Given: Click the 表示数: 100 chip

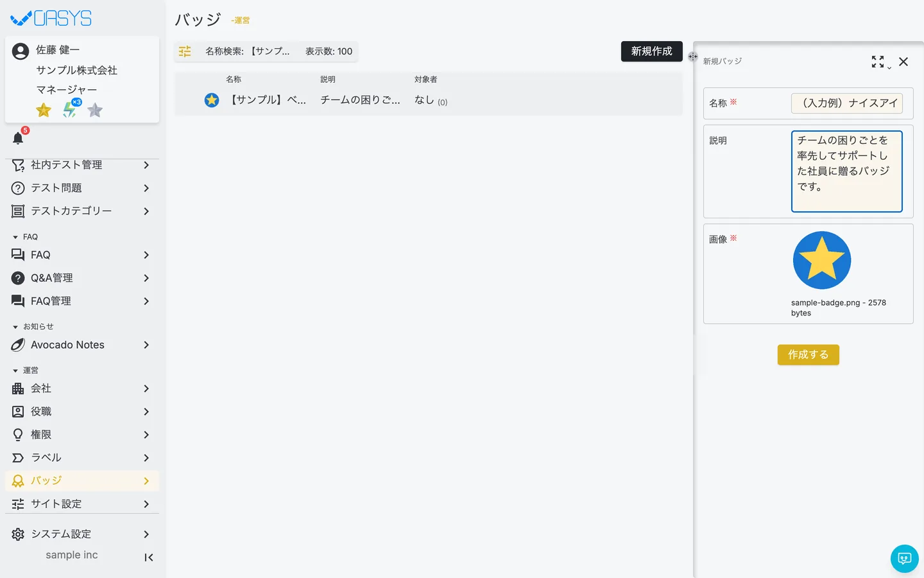Looking at the screenshot, I should coord(329,51).
